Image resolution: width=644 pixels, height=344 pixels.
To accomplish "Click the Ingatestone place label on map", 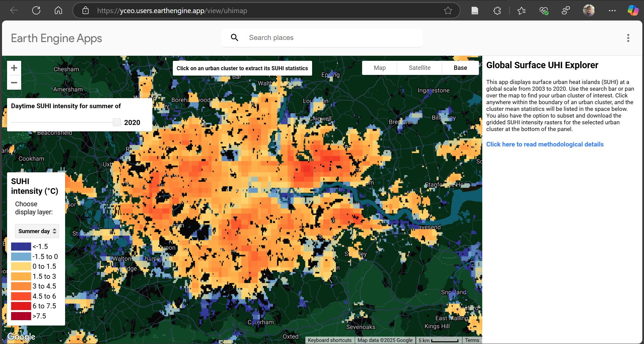I will 433,90.
